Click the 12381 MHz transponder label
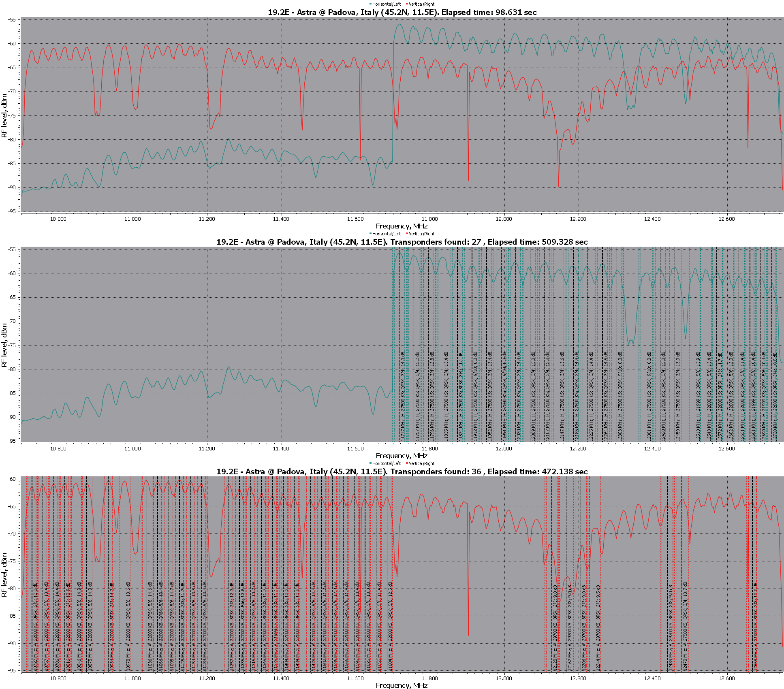This screenshot has height=689, width=784. click(x=649, y=396)
